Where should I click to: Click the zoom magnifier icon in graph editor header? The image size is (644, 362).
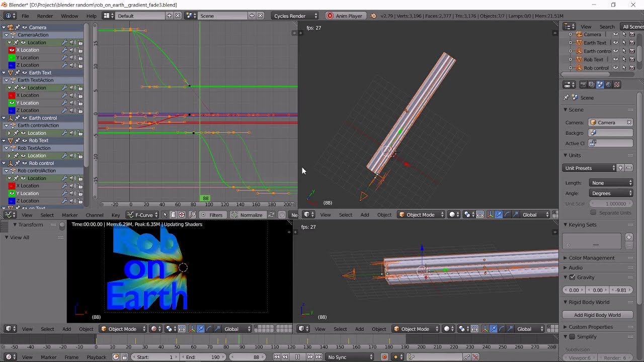(x=192, y=215)
